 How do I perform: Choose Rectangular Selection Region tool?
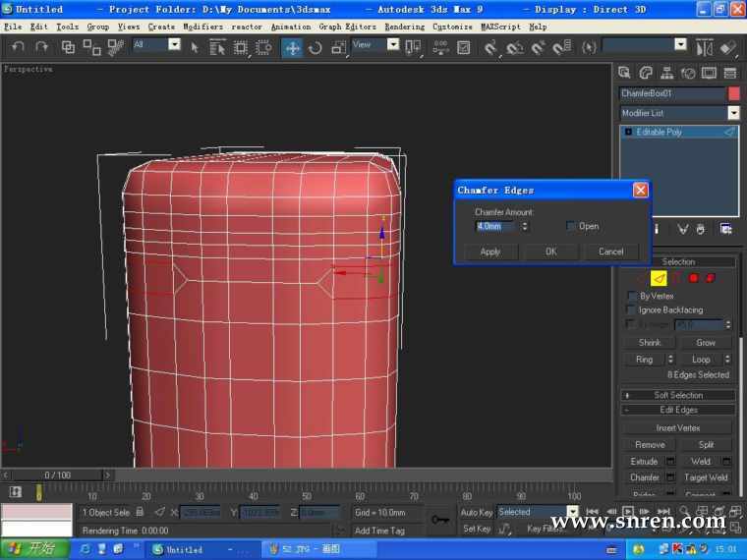pyautogui.click(x=241, y=47)
